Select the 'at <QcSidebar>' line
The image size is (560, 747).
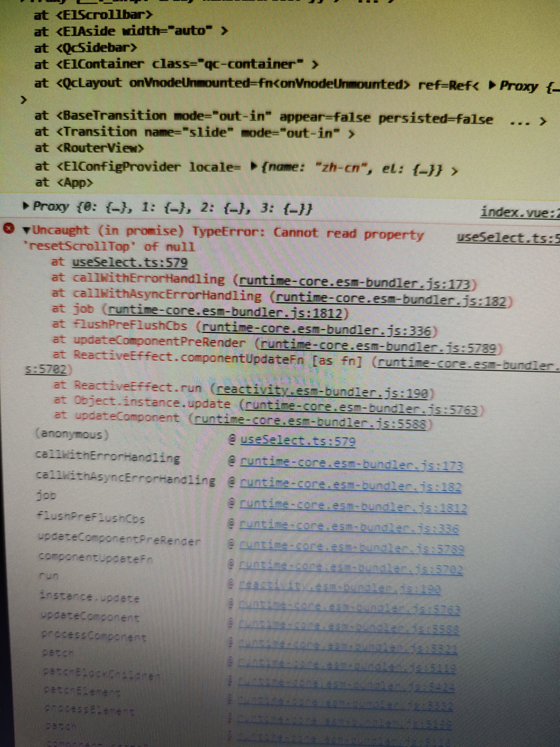(86, 48)
